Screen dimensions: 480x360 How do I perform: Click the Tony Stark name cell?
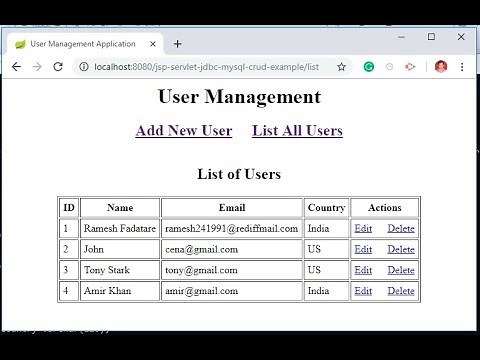coord(120,270)
